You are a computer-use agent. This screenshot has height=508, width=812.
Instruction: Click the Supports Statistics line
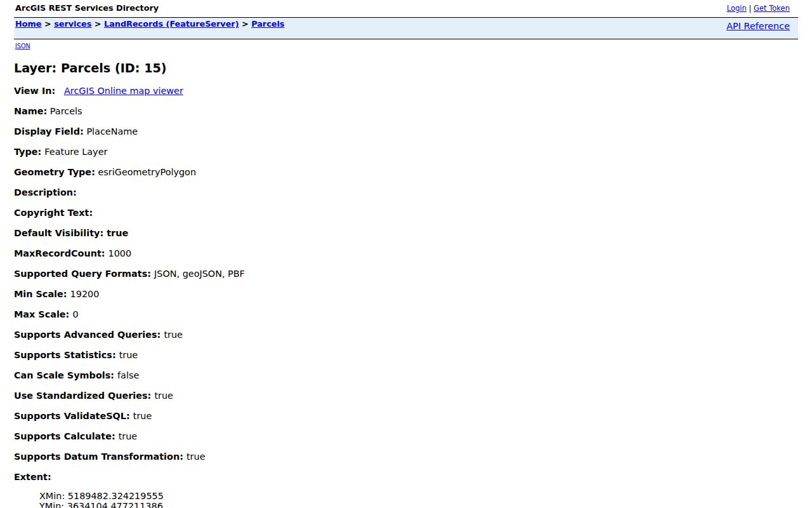pyautogui.click(x=75, y=355)
